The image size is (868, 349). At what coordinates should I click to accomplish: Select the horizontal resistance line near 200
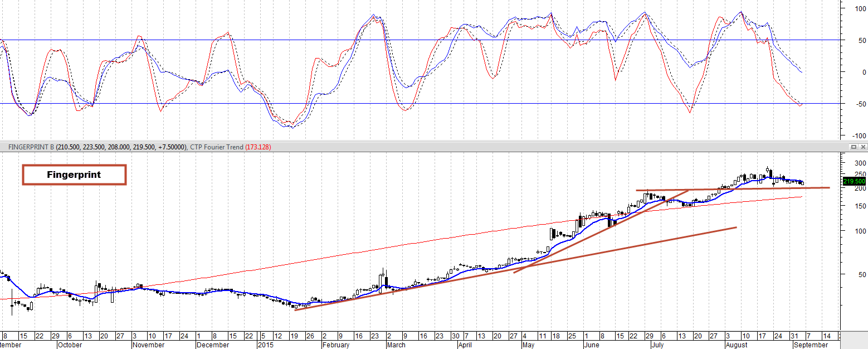tap(733, 189)
